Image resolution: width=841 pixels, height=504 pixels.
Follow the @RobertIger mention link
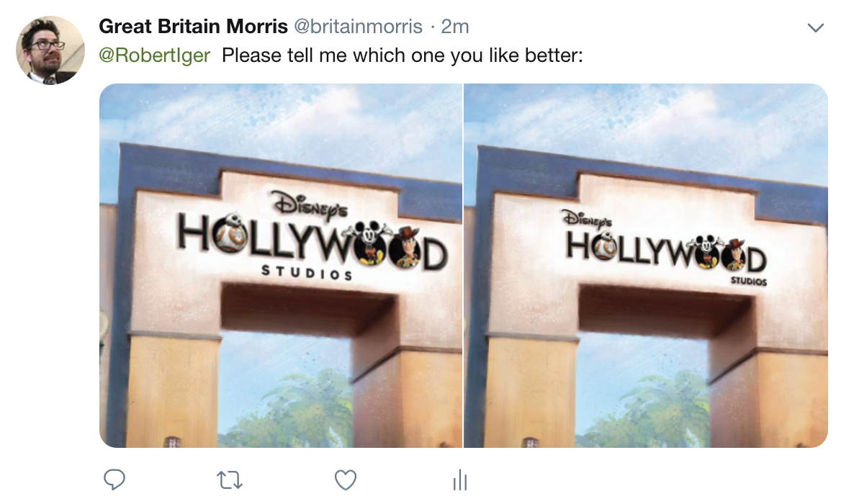coord(155,55)
